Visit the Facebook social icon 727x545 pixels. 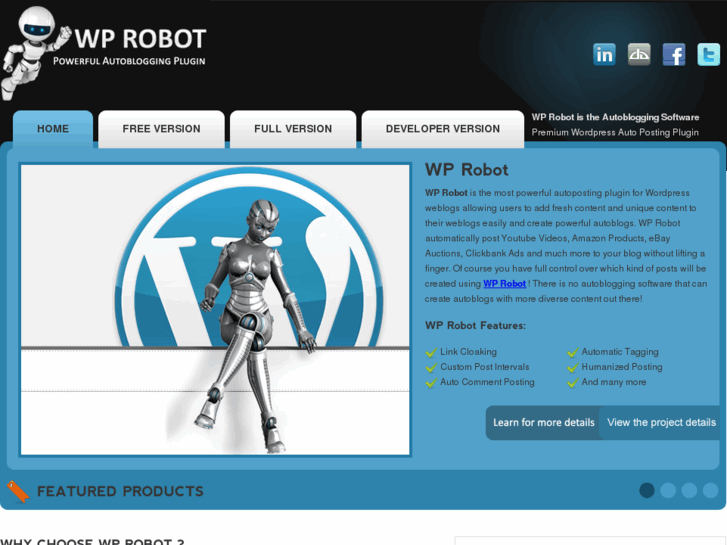[674, 54]
